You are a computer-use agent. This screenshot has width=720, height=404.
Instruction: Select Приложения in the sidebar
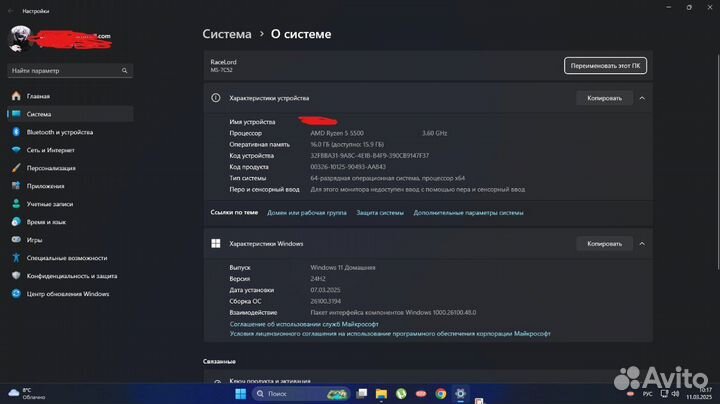70,186
